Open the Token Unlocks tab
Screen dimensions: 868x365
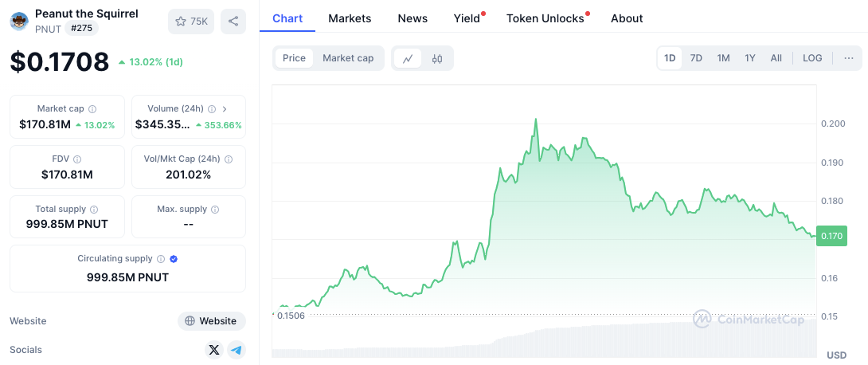pos(545,18)
